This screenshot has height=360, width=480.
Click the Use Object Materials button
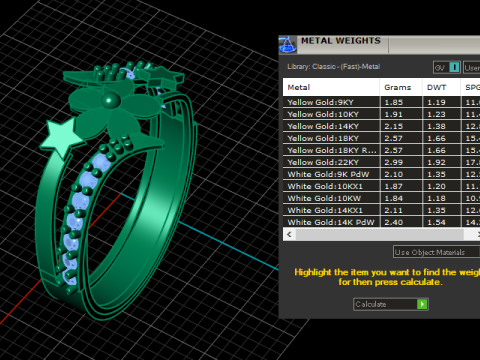pyautogui.click(x=436, y=252)
